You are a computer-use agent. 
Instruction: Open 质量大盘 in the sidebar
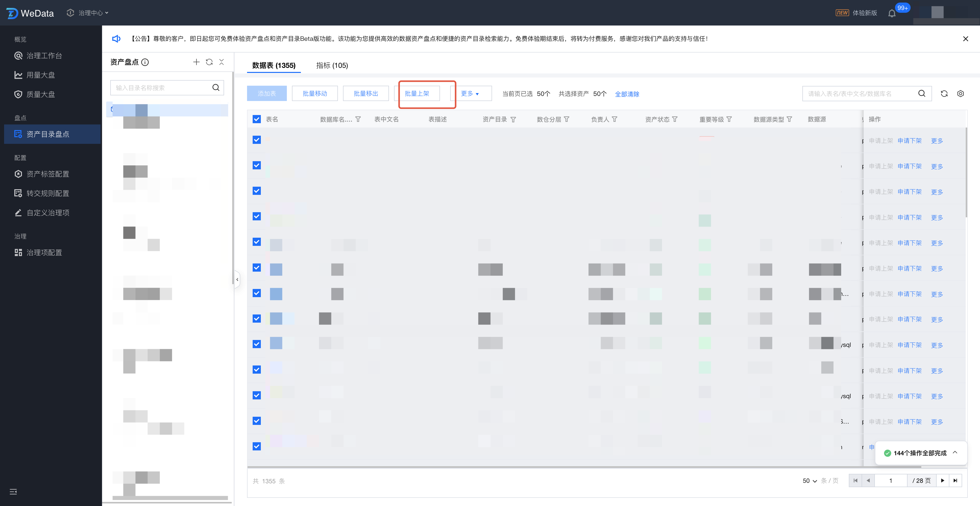click(x=40, y=94)
